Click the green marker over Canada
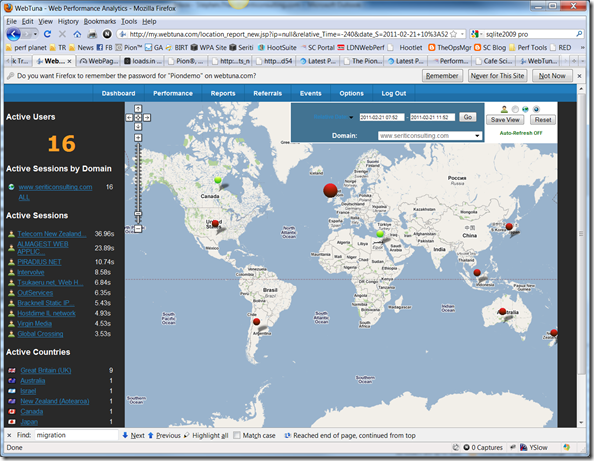594x461 pixels. [218, 180]
